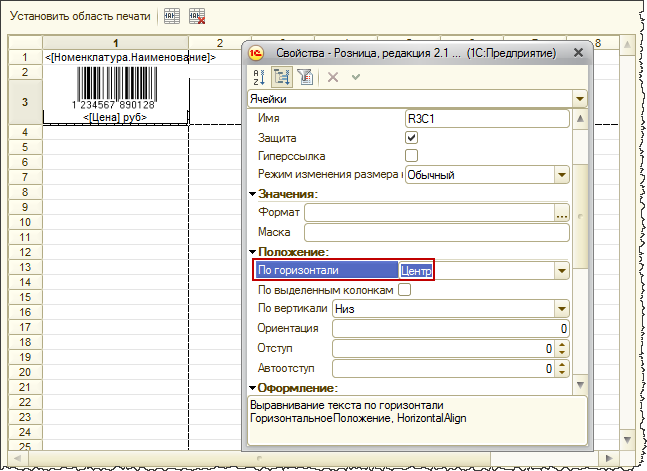Click the properties filter funnel icon
Screen dimensions: 647x471
coord(305,77)
